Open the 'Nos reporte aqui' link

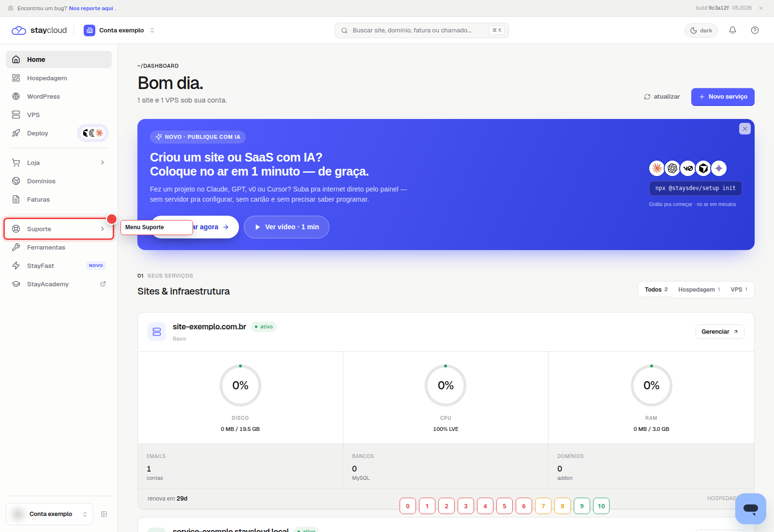[91, 8]
